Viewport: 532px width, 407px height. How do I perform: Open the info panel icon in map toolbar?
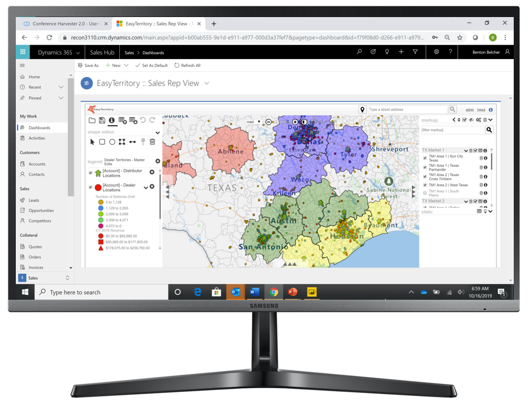pos(111,120)
